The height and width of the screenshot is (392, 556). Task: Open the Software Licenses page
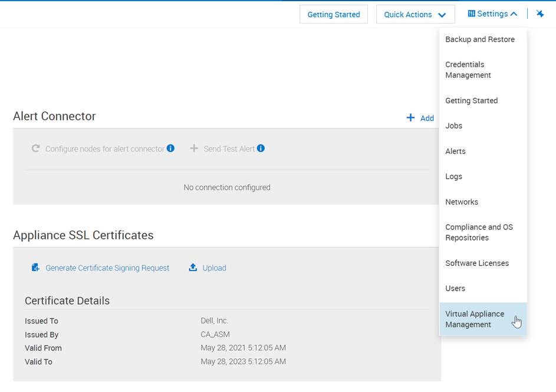click(x=478, y=263)
